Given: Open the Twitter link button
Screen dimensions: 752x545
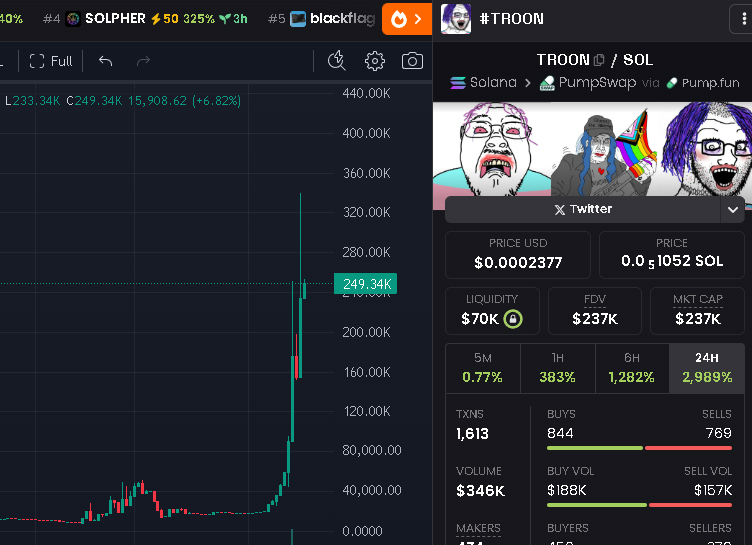Looking at the screenshot, I should pyautogui.click(x=583, y=209).
